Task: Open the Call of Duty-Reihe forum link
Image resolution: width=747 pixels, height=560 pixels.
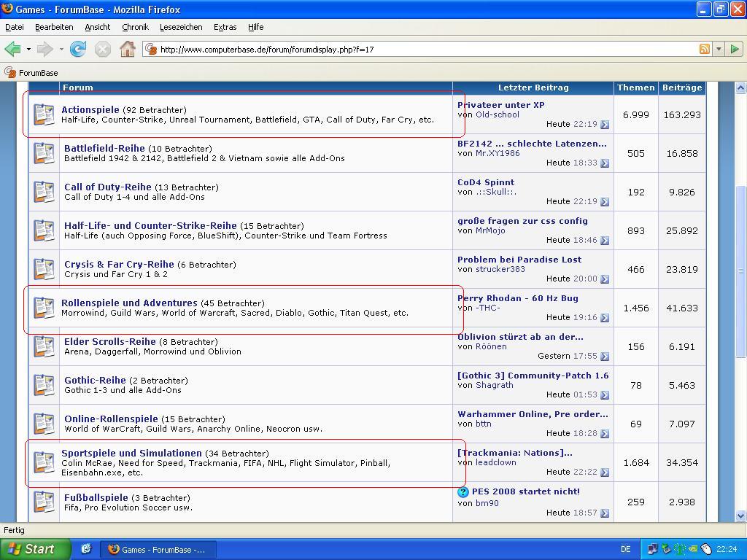Action: (108, 187)
